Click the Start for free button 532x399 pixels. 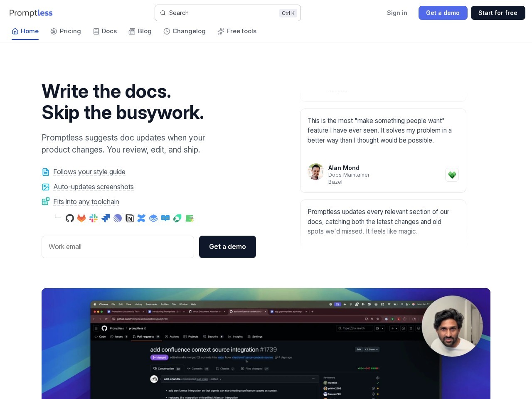tap(498, 13)
